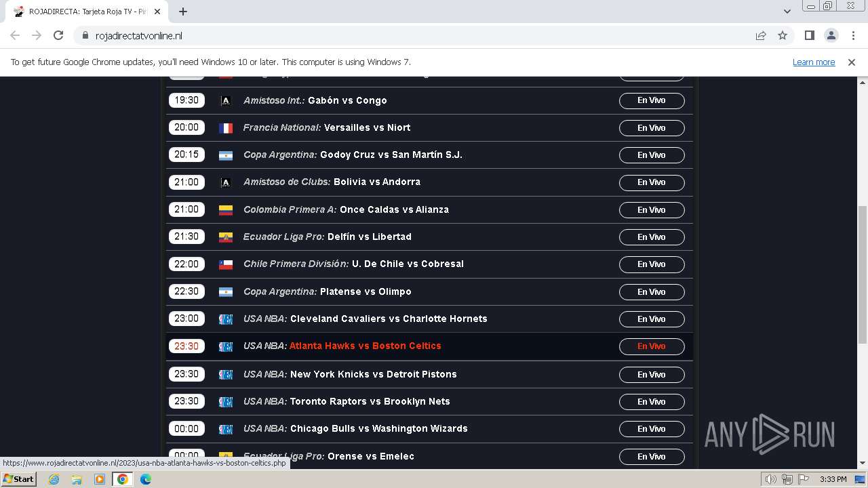Open the volume control in the system tray
This screenshot has width=868, height=488.
click(x=771, y=479)
